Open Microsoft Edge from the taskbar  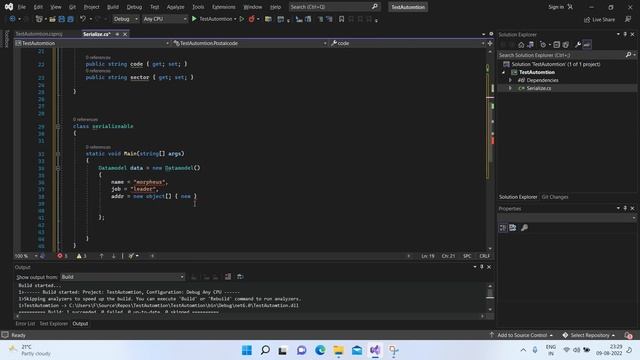coord(320,350)
